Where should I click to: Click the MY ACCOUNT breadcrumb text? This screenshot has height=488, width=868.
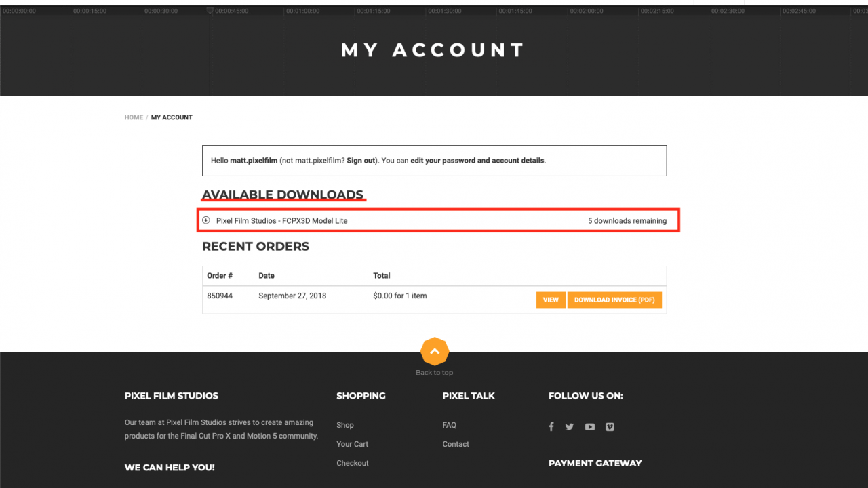tap(172, 117)
